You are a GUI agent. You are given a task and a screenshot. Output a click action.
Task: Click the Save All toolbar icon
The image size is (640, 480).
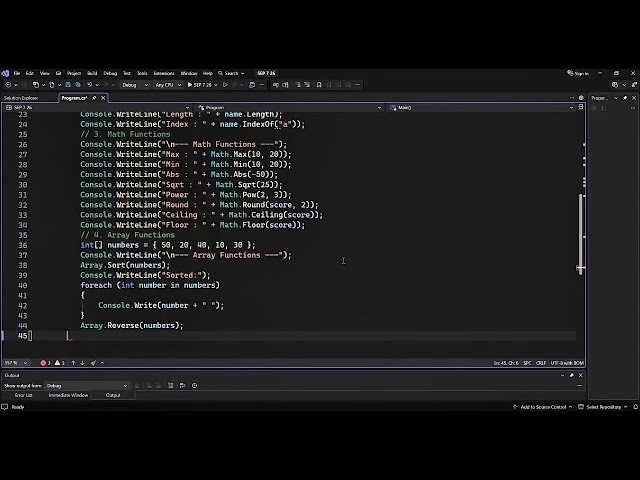[x=78, y=85]
